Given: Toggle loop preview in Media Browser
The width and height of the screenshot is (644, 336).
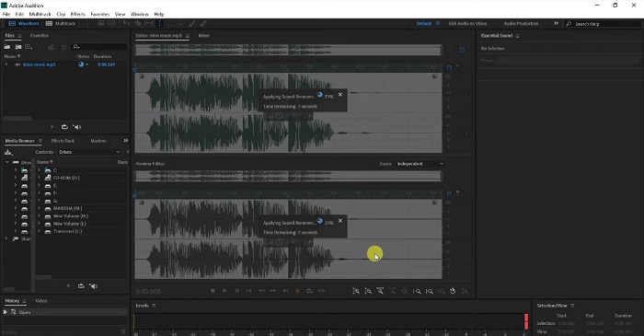Looking at the screenshot, I should (x=81, y=286).
